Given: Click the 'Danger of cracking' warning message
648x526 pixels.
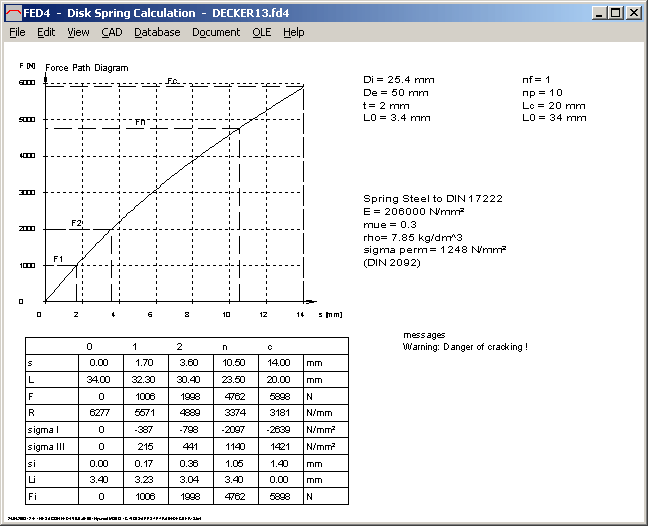Looking at the screenshot, I should [464, 347].
